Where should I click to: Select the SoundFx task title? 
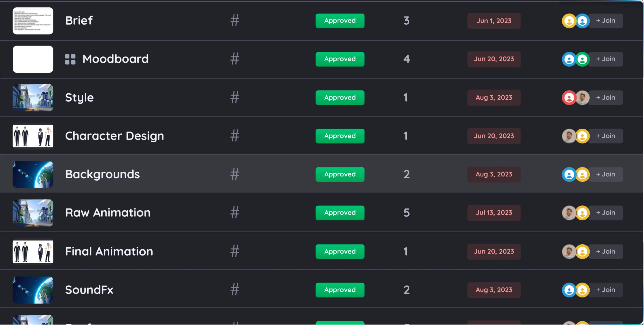pyautogui.click(x=89, y=290)
